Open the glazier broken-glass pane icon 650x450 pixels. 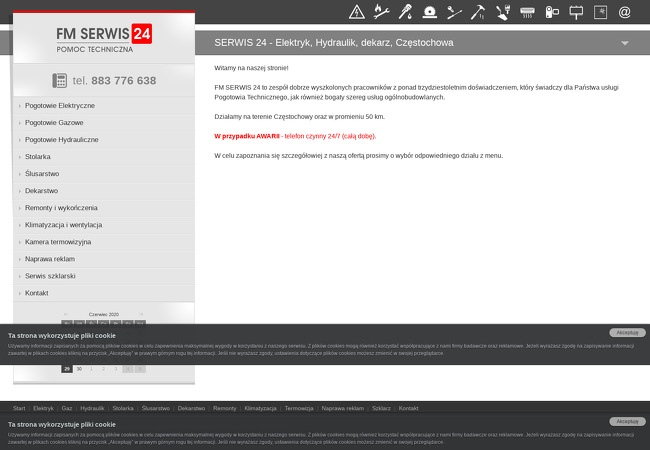(x=600, y=12)
